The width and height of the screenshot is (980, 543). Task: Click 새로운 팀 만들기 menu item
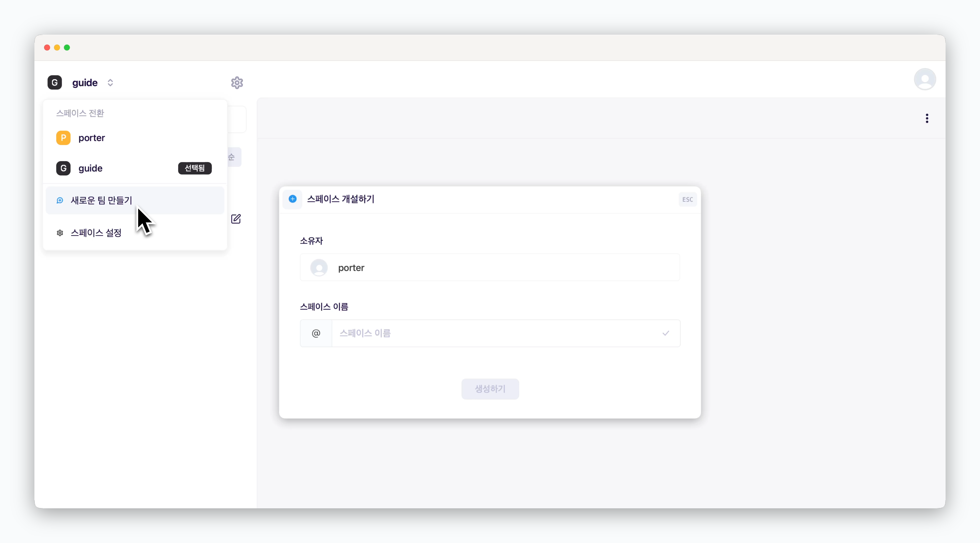click(x=135, y=200)
